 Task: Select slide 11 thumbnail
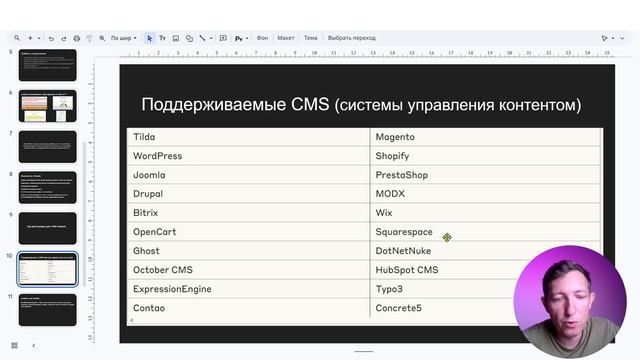click(47, 310)
